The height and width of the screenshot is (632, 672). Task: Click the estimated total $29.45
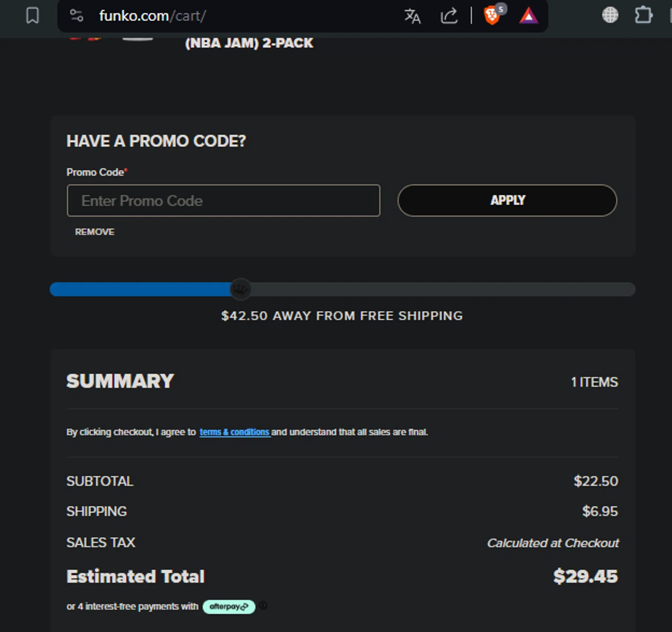[586, 576]
